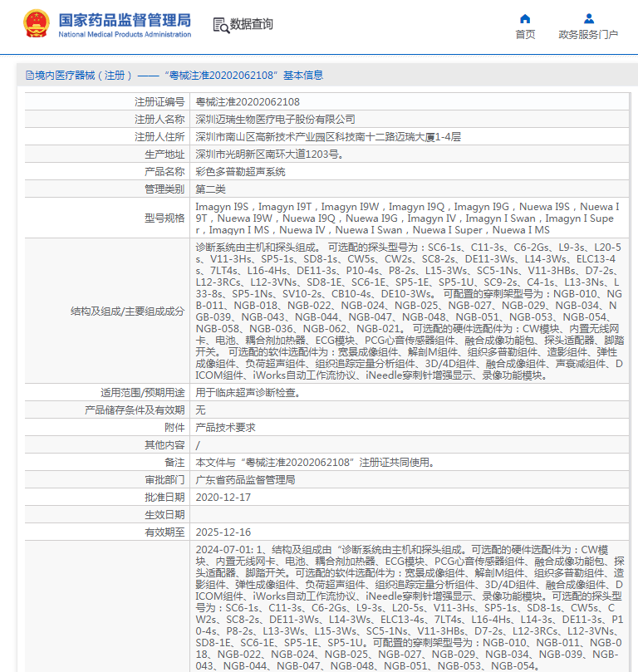This screenshot has height=672, width=638.
Task: Open the 政务服务门户 text link
Action: (588, 35)
